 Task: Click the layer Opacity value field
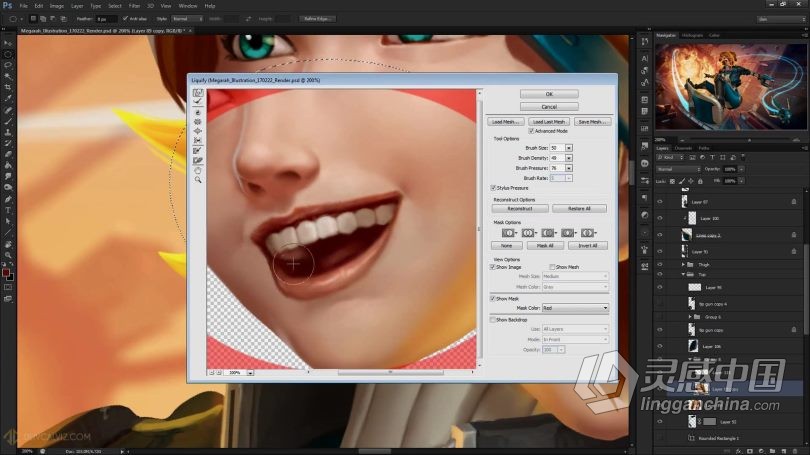(730, 169)
